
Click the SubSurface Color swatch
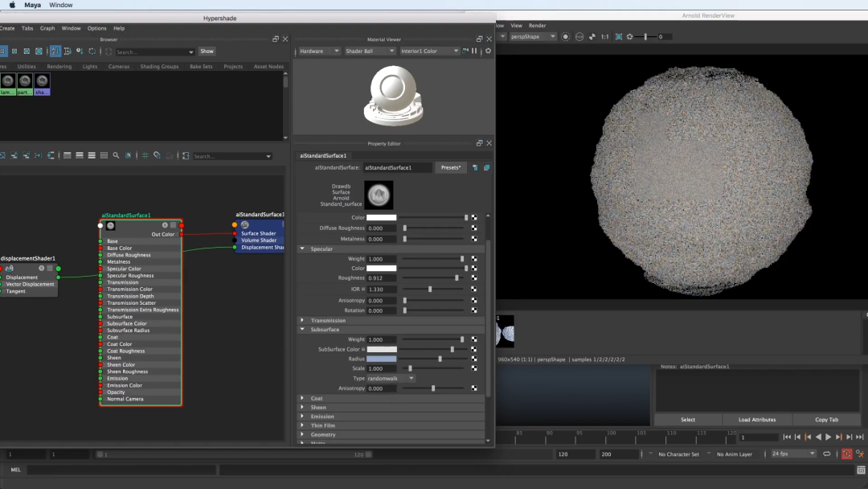[382, 349]
